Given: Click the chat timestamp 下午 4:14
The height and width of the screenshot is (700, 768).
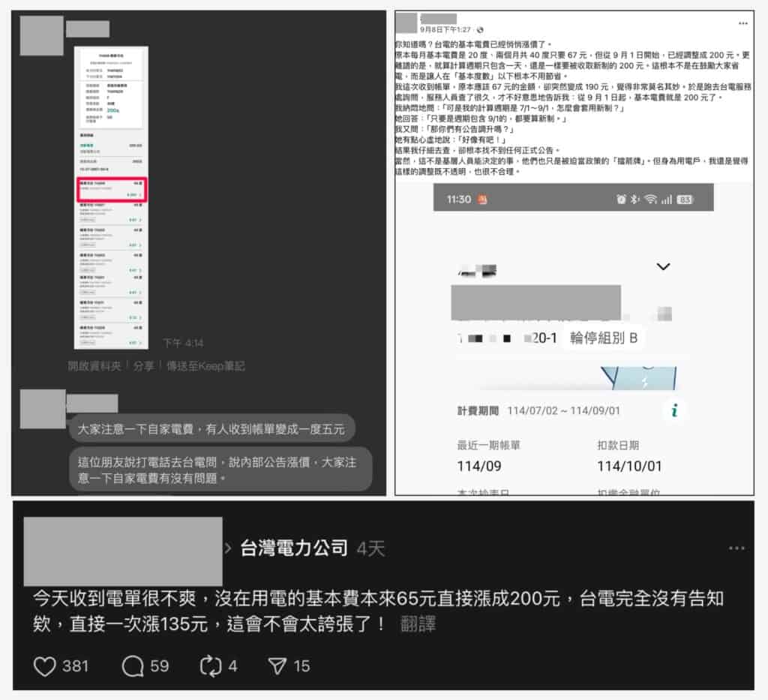Looking at the screenshot, I should (183, 343).
